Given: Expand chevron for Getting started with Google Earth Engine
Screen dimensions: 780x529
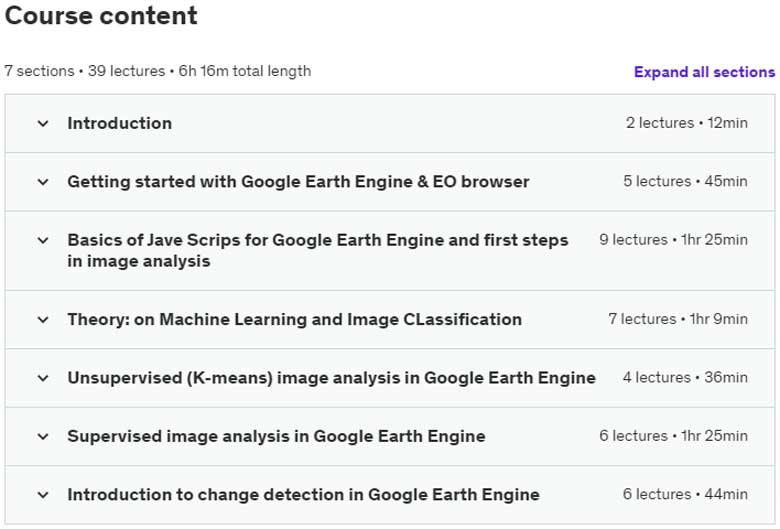Looking at the screenshot, I should [x=43, y=182].
